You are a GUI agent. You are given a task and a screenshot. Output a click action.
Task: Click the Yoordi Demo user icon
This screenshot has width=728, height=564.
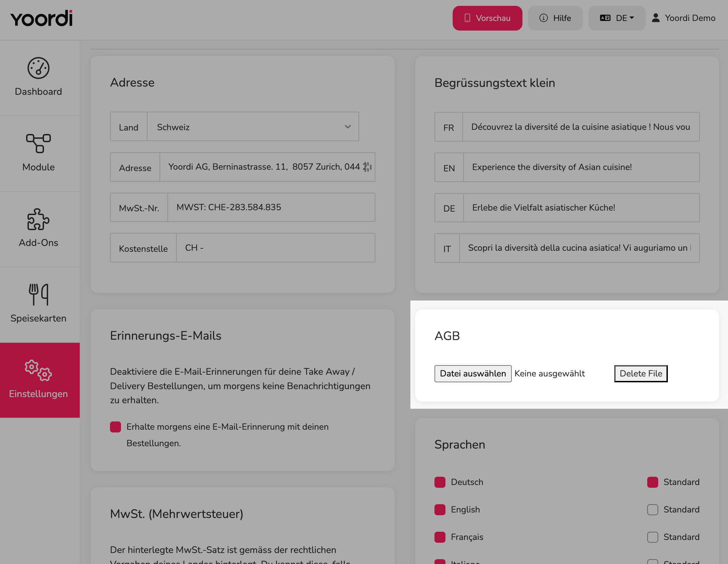655,18
